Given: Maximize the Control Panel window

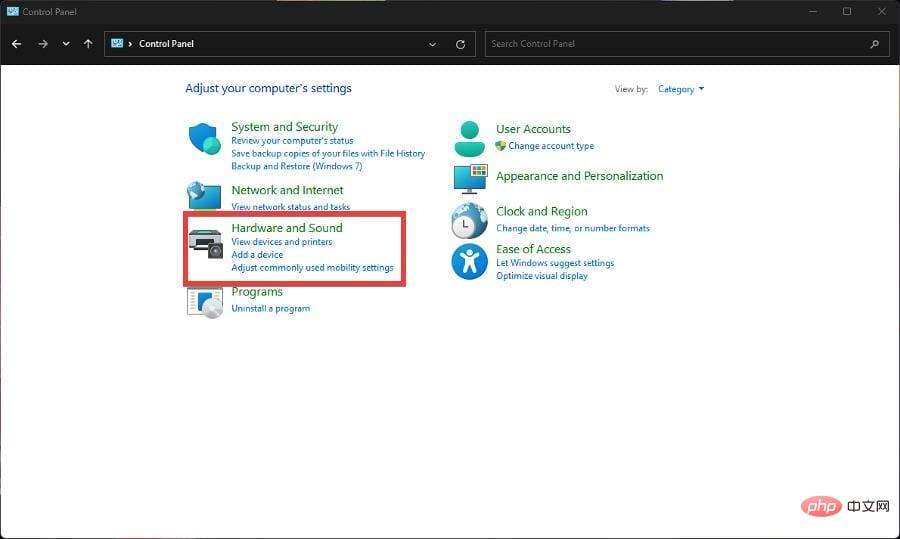Looking at the screenshot, I should [x=847, y=11].
